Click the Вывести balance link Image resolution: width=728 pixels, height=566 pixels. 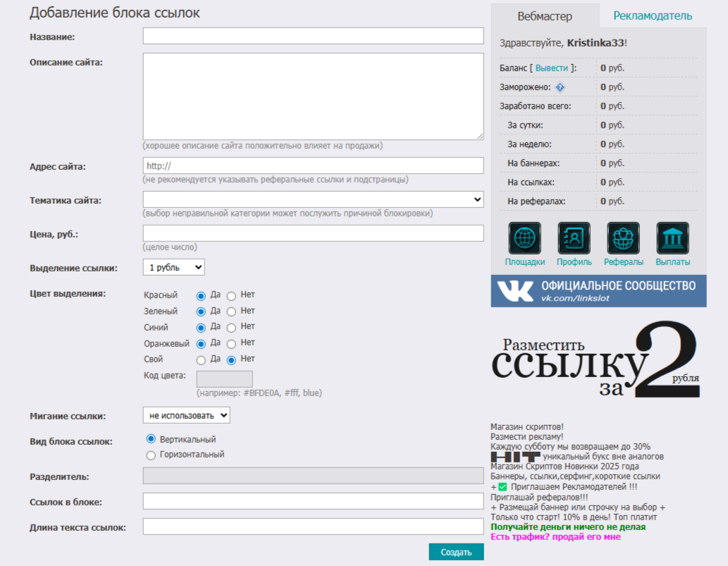pyautogui.click(x=552, y=68)
